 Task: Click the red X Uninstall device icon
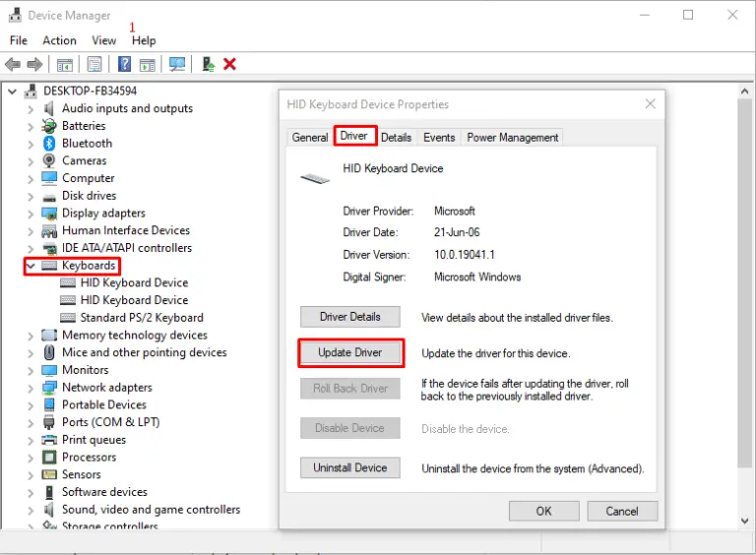229,64
